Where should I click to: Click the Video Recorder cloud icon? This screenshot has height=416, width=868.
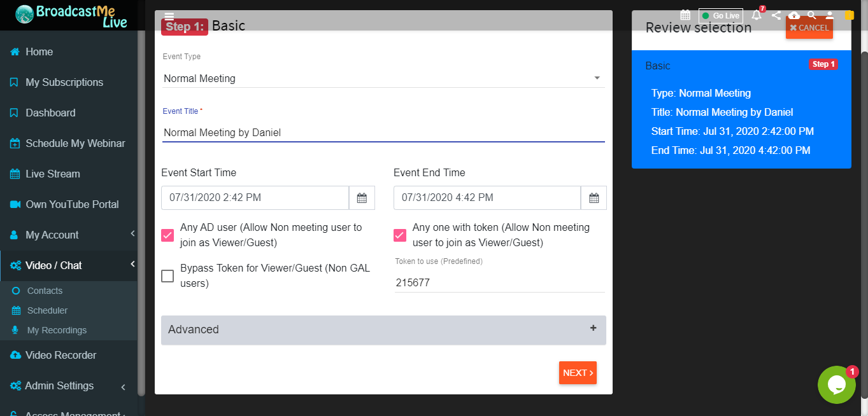[15, 355]
